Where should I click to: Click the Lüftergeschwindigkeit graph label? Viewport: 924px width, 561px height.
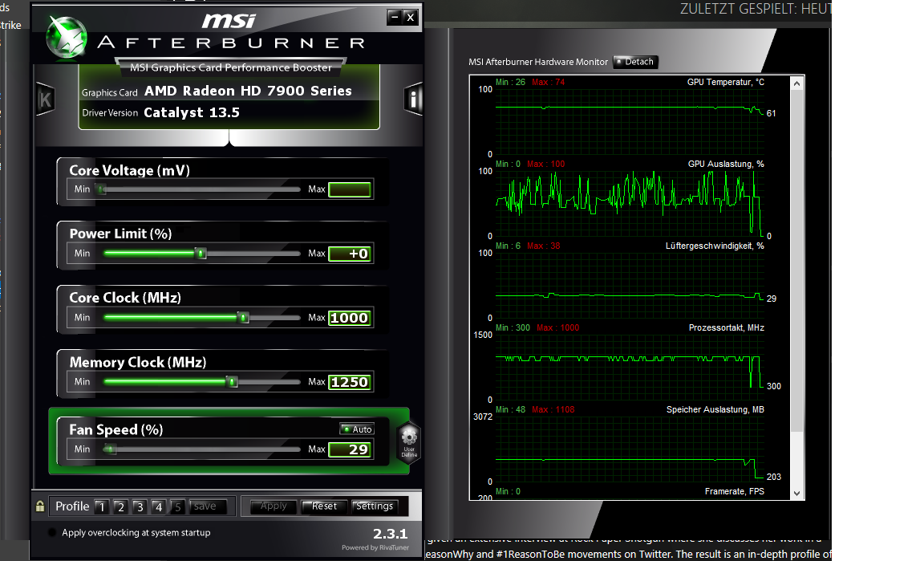click(x=715, y=246)
